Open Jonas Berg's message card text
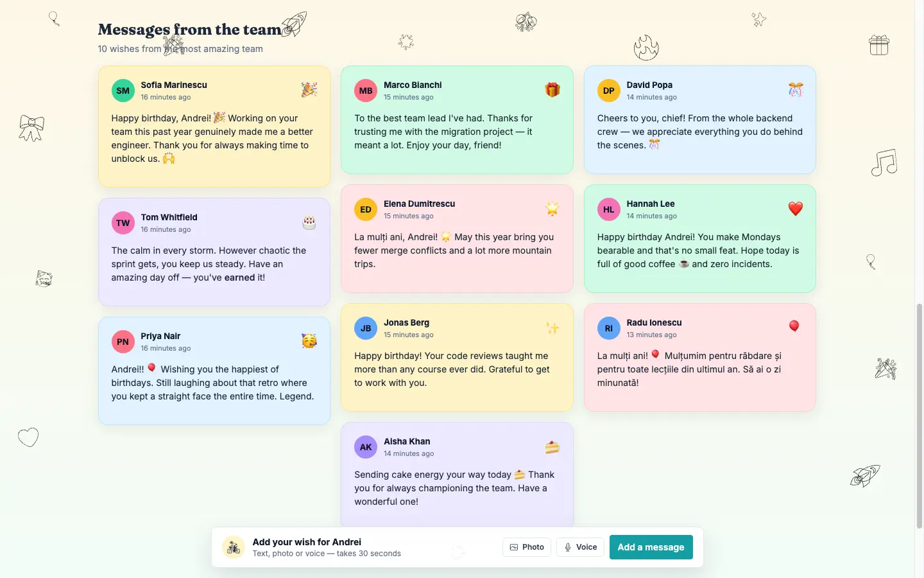Viewport: 924px width, 578px height. [452, 369]
